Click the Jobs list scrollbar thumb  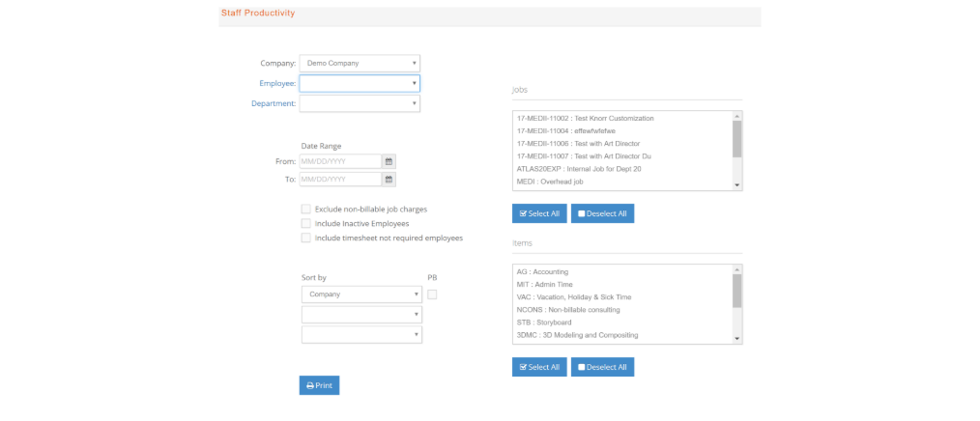point(736,139)
